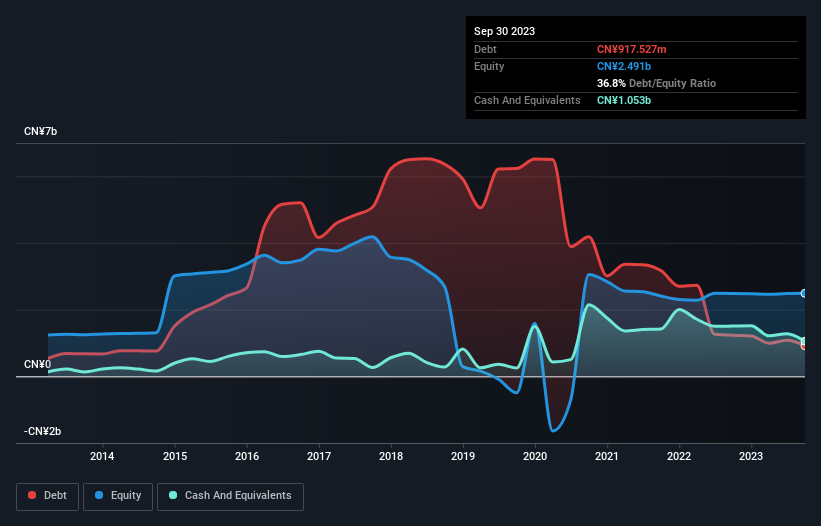
Task: Click the -CN¥2b y-axis label
Action: coord(42,431)
